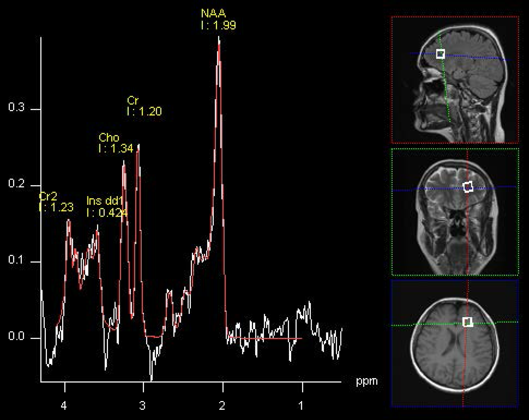Screen dimensions: 529x420
Task: Click the voxel box on the coronal image
Action: pyautogui.click(x=468, y=187)
